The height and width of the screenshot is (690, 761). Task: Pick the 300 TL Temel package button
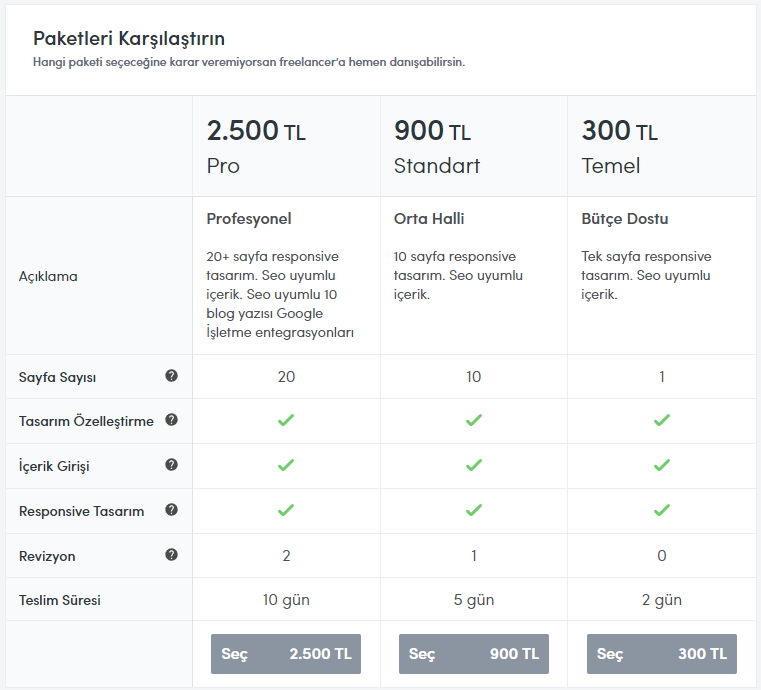tap(662, 654)
